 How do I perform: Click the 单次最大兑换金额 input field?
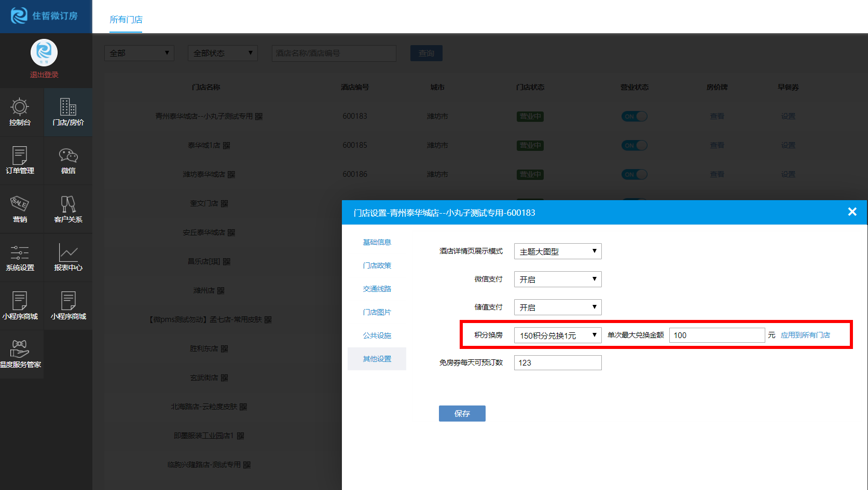717,335
